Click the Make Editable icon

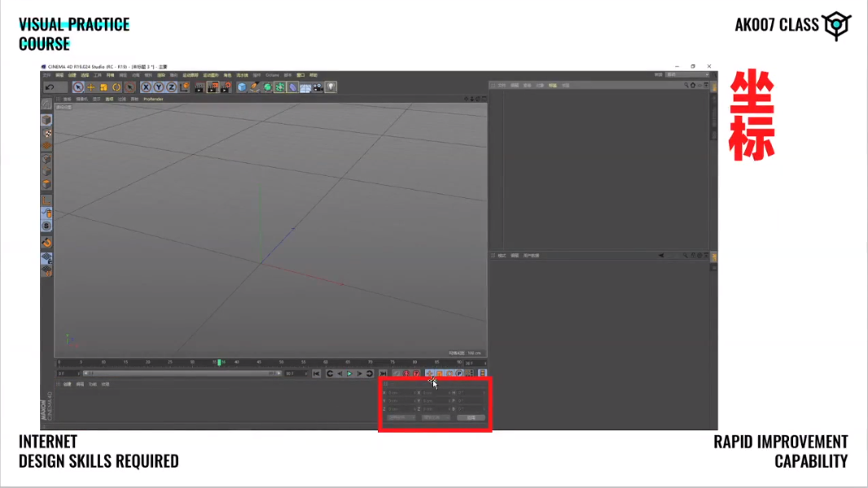tap(47, 104)
